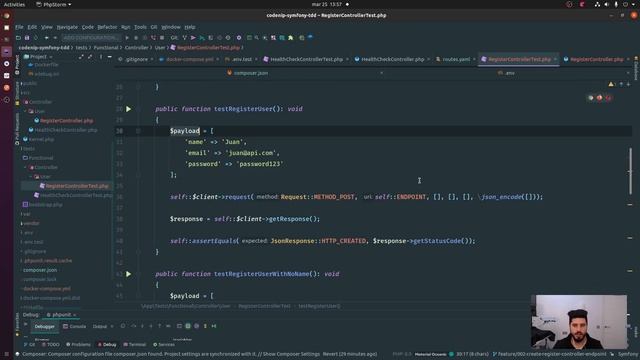
Task: Toggle the Terminal tool window button
Action: coord(134,344)
